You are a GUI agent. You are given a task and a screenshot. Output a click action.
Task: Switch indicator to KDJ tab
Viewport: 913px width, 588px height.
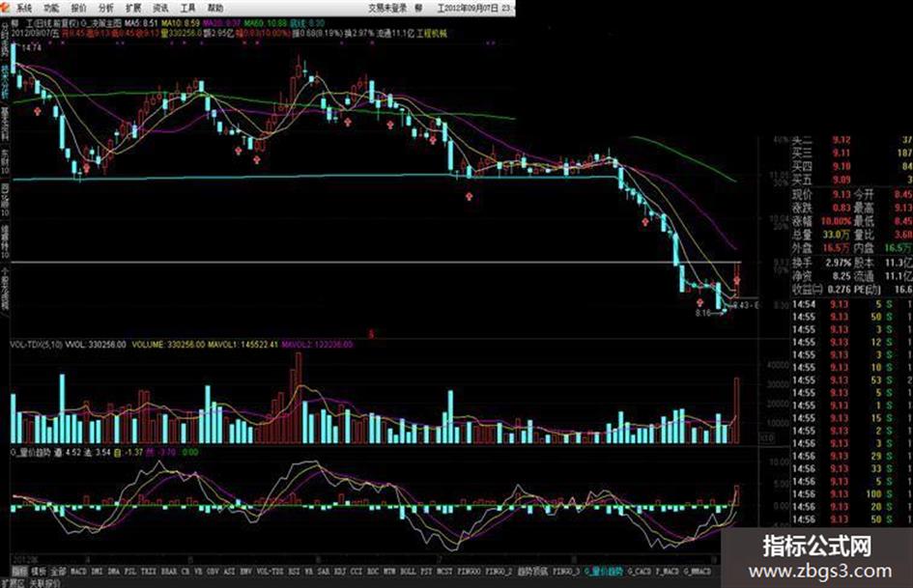(340, 572)
